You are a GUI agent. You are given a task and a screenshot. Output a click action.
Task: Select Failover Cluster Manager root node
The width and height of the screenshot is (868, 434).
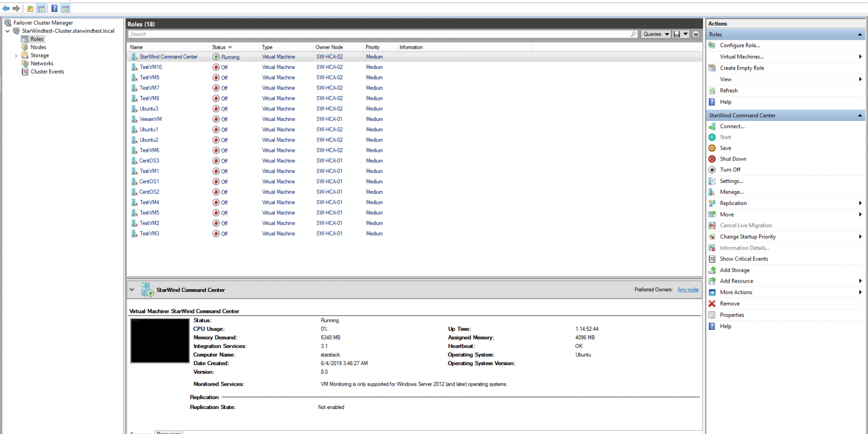coord(43,23)
